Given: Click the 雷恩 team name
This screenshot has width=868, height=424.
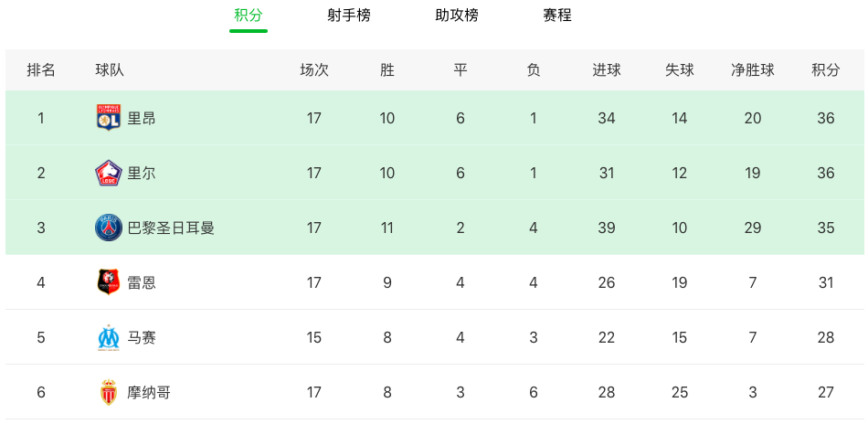Looking at the screenshot, I should (x=142, y=282).
